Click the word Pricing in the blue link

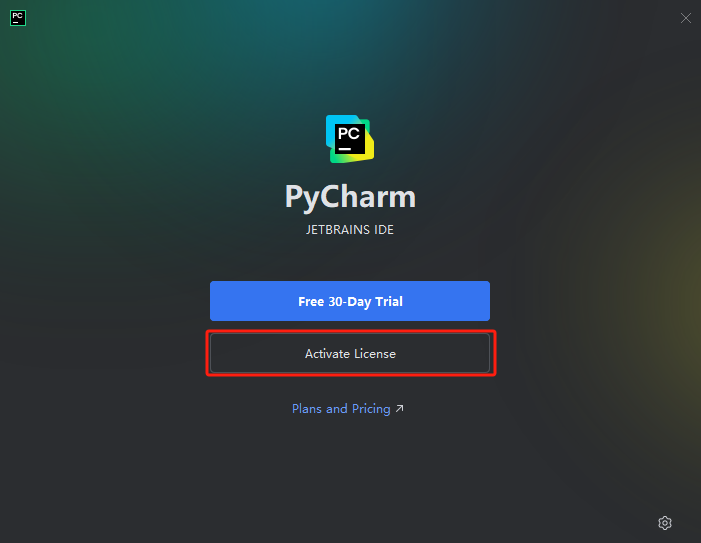click(x=371, y=409)
